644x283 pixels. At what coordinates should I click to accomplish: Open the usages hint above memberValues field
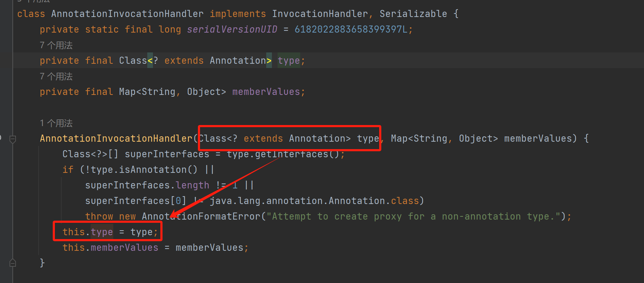(56, 77)
